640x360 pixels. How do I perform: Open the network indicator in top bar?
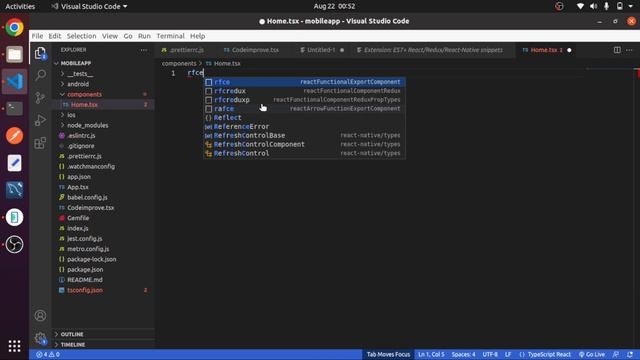coord(580,6)
